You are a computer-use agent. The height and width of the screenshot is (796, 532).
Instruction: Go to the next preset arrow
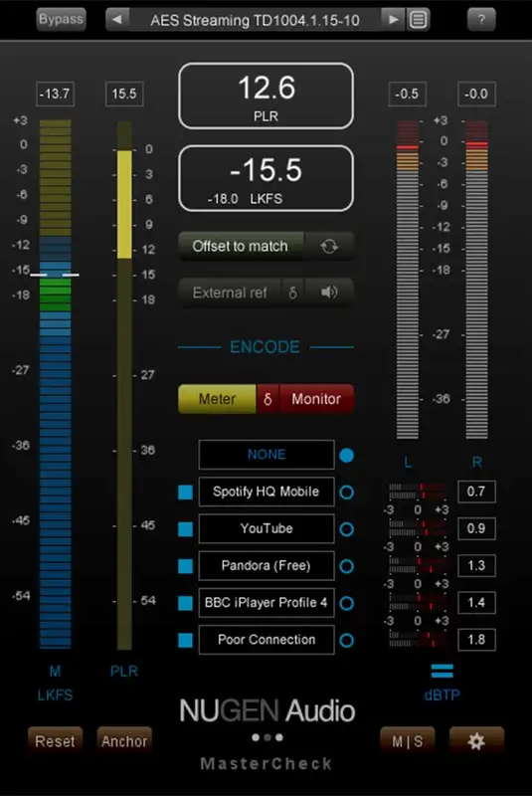pos(393,20)
